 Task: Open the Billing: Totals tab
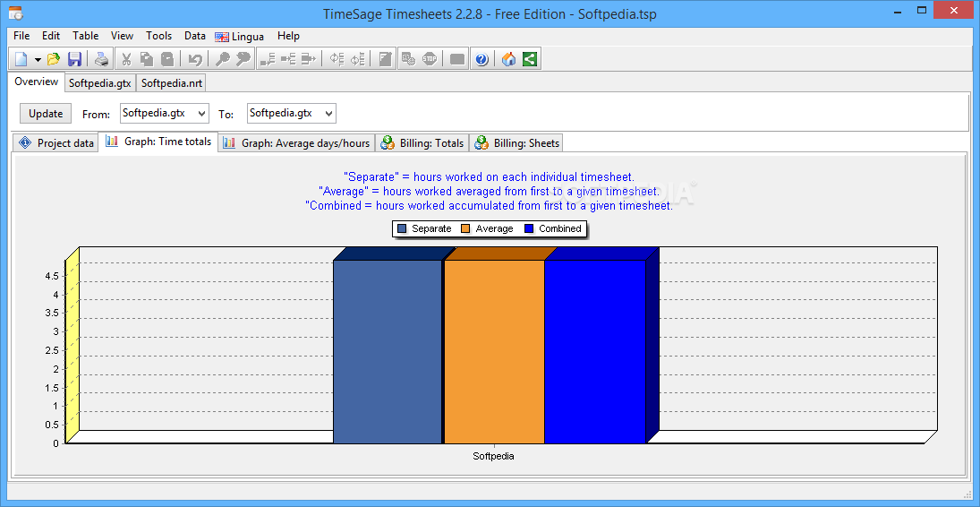click(x=422, y=142)
